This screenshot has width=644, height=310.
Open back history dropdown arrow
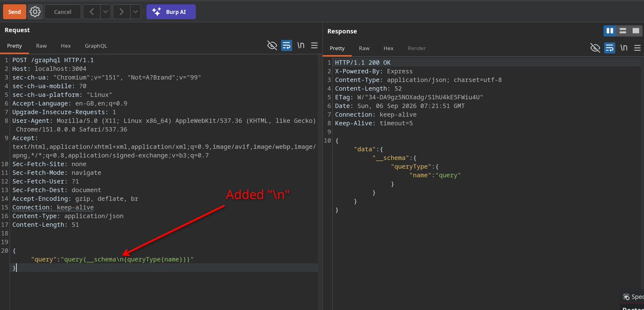[x=106, y=12]
